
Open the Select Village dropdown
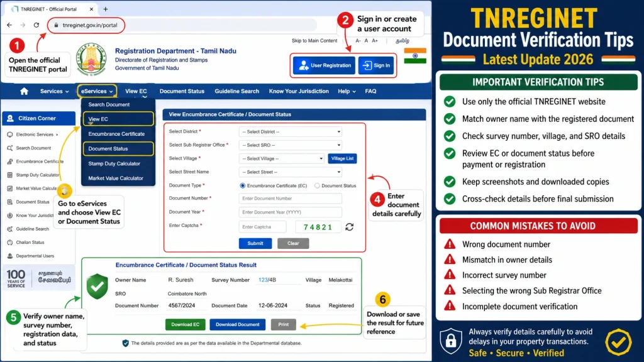(x=281, y=158)
